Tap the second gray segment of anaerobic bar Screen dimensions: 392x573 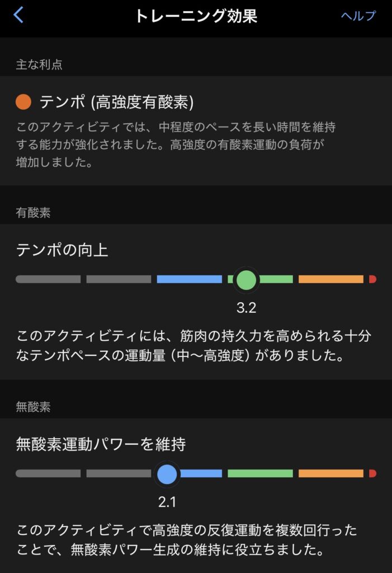pyautogui.click(x=119, y=474)
